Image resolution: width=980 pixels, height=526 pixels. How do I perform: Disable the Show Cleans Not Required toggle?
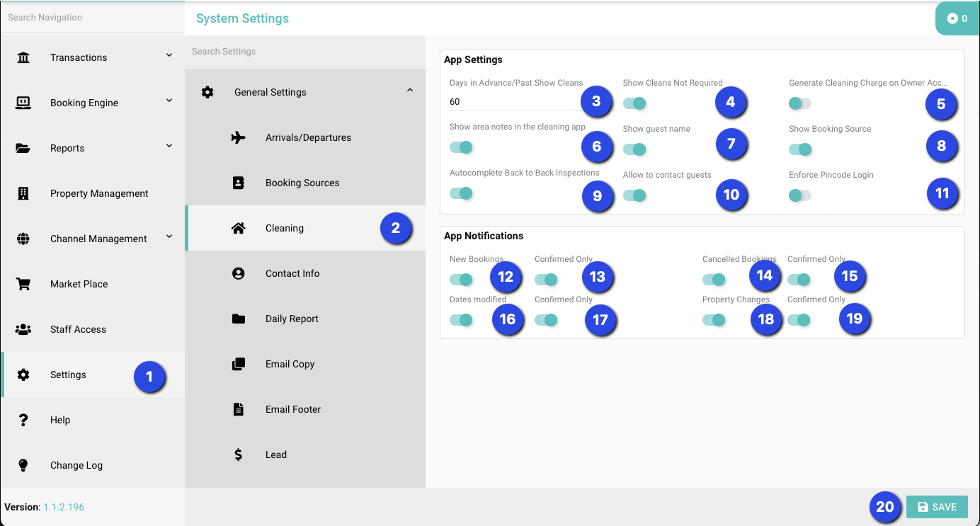tap(634, 103)
